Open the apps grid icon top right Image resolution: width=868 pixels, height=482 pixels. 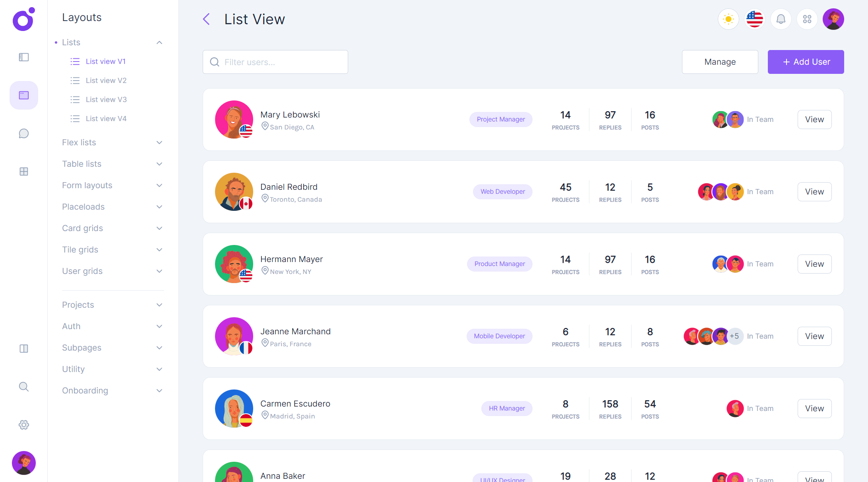click(807, 19)
